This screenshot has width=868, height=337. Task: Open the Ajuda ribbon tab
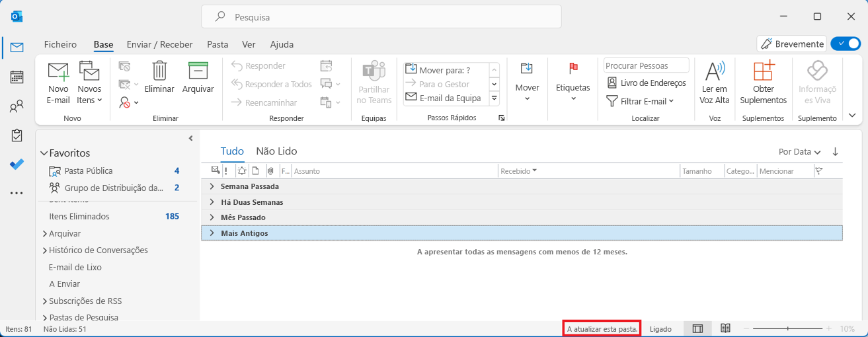coord(282,44)
